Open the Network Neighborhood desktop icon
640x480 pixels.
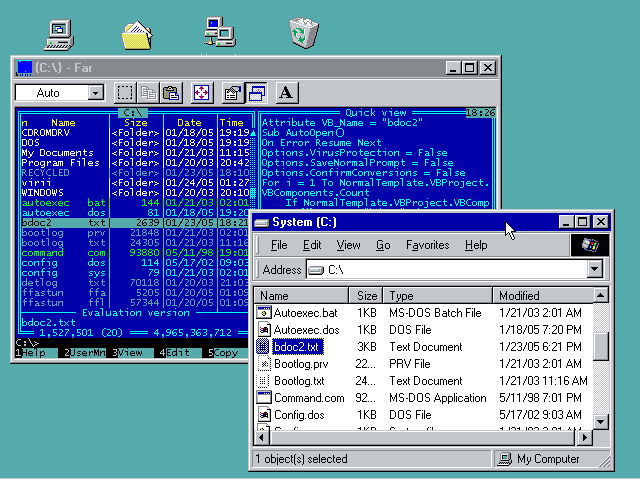220,32
